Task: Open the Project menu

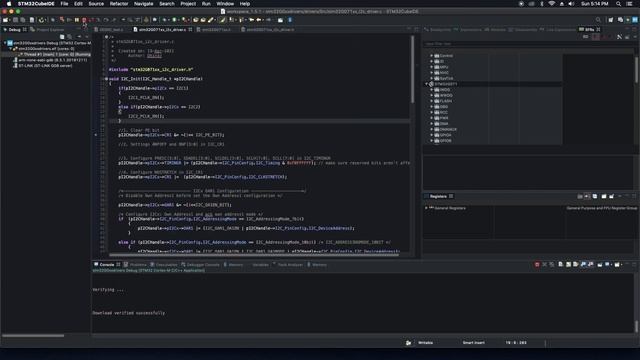Action: (x=188, y=4)
